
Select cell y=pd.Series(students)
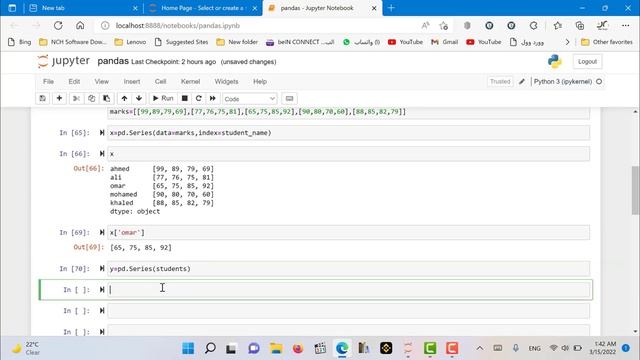[349, 269]
